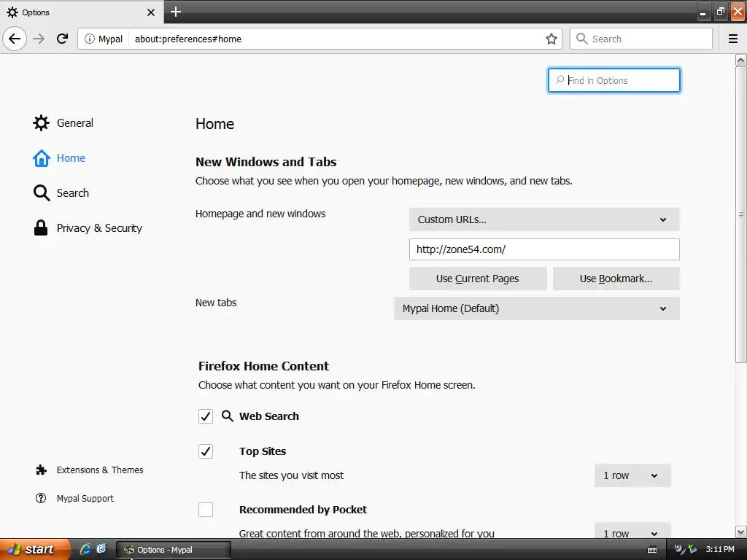The height and width of the screenshot is (560, 747).
Task: Bookmark this page with the star
Action: 551,39
